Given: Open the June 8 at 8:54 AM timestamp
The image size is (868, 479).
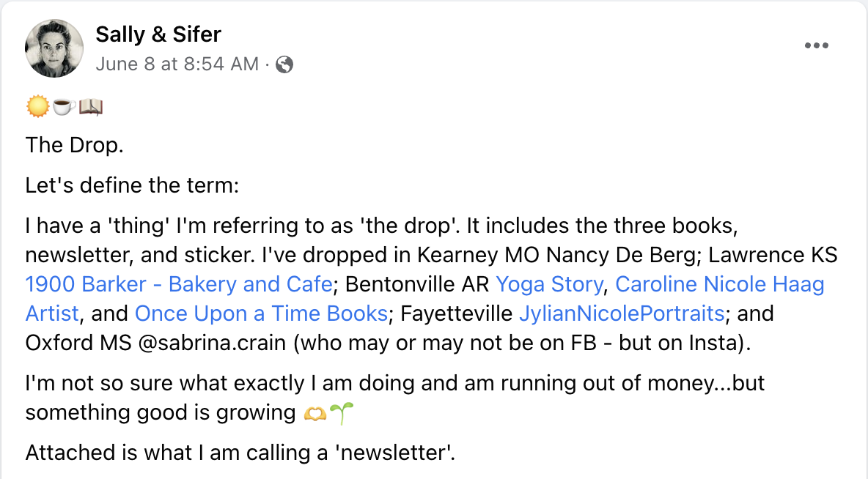Looking at the screenshot, I should pos(177,64).
